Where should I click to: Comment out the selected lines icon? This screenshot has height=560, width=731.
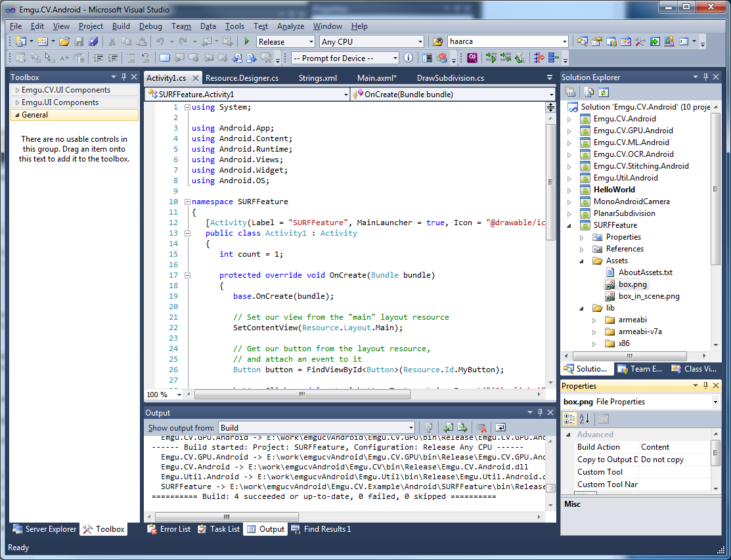tap(131, 58)
